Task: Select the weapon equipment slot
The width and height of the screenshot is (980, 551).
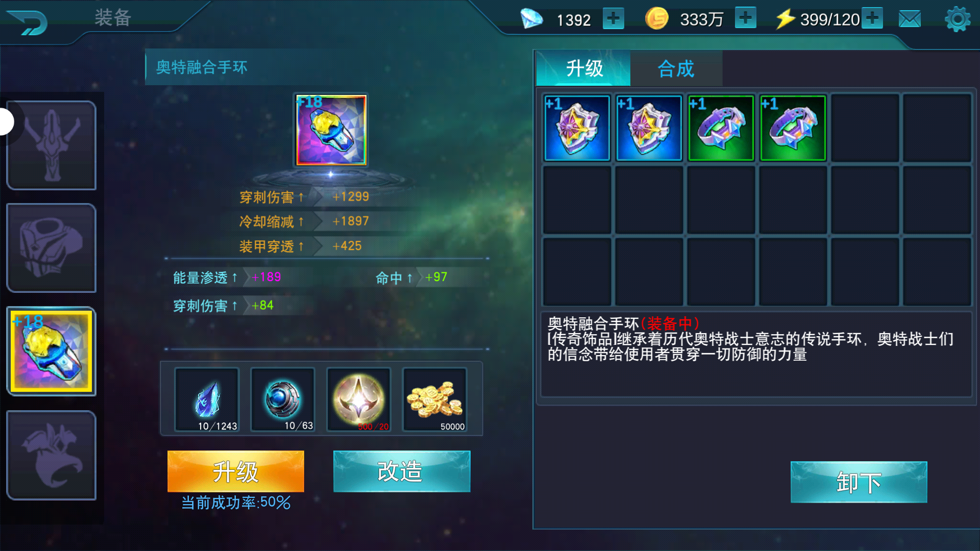Action: [x=51, y=145]
